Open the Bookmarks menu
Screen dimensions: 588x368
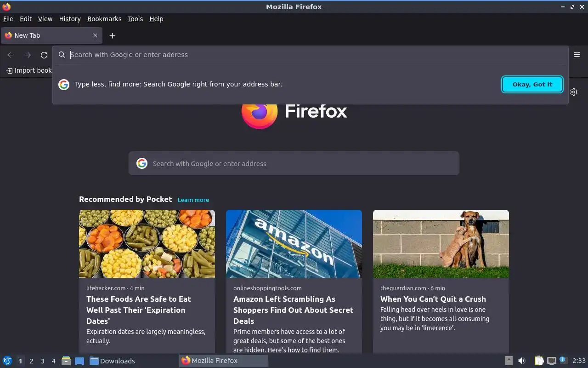pyautogui.click(x=104, y=19)
